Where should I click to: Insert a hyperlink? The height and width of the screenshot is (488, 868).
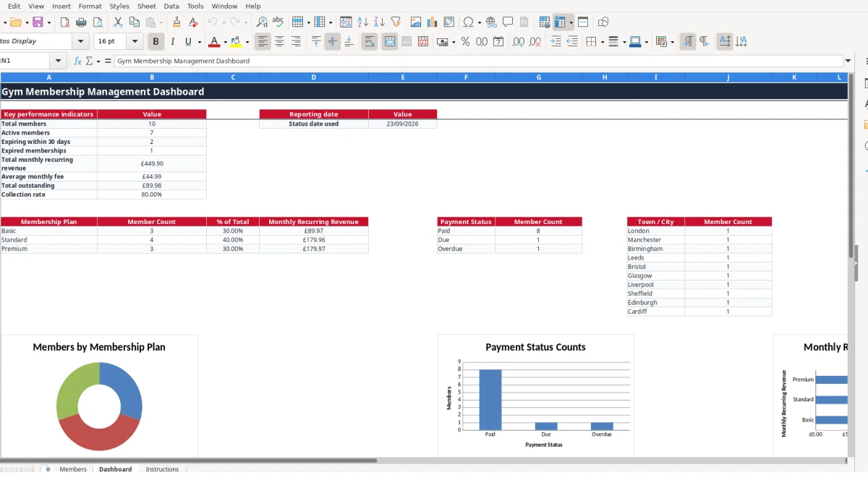[x=492, y=22]
